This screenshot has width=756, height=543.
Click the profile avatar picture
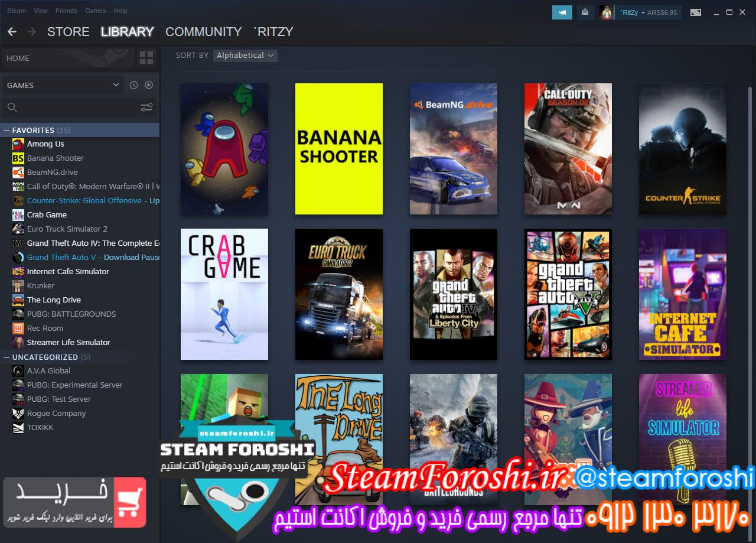point(606,12)
